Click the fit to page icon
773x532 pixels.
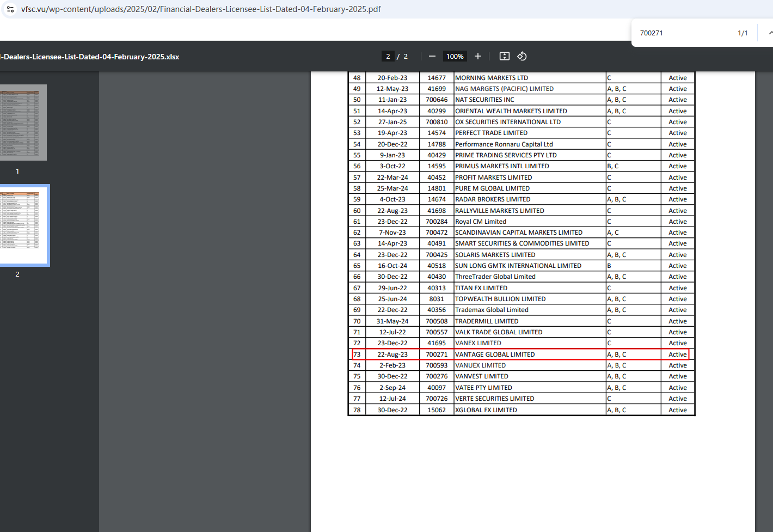505,56
